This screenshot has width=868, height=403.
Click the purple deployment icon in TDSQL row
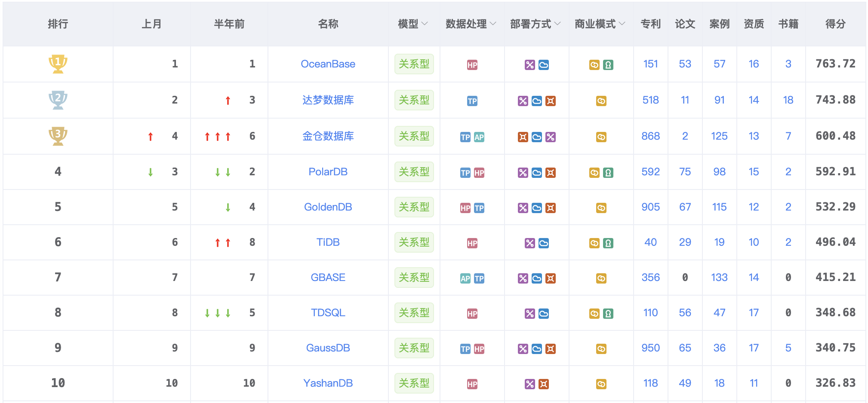(x=530, y=314)
